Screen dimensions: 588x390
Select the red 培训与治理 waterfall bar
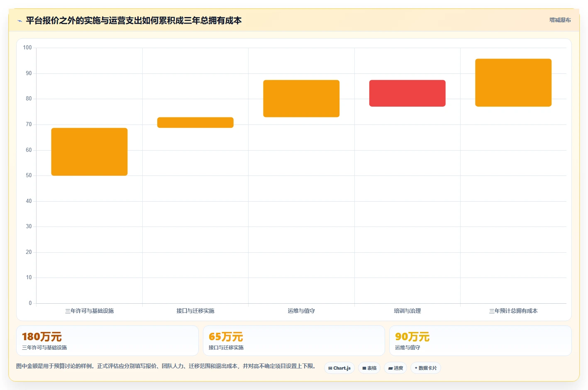407,93
